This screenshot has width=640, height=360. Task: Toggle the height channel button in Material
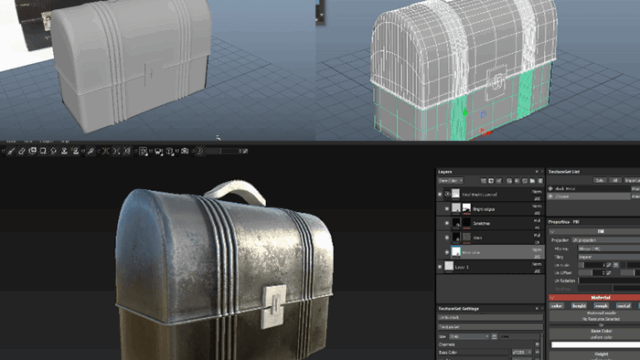click(579, 305)
